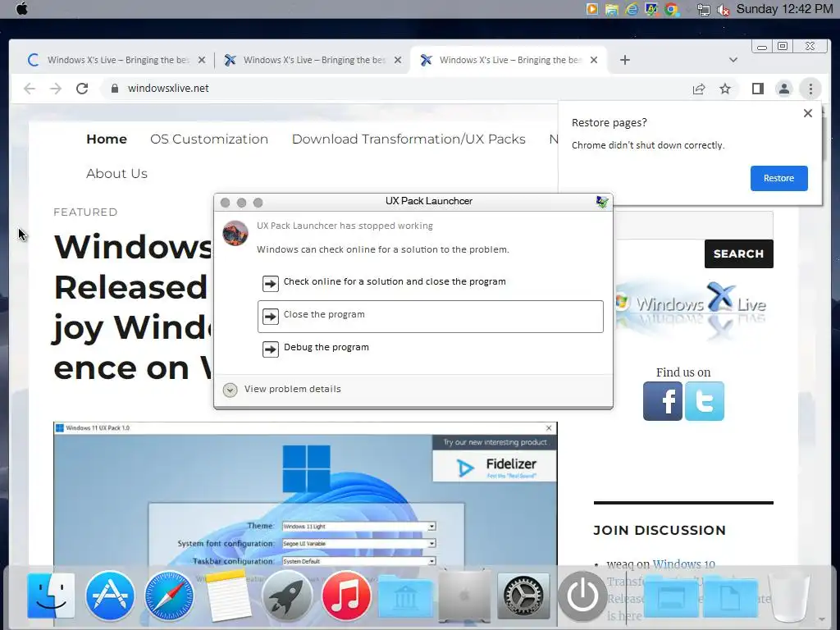Open the Documents folder in the dock
The image size is (840, 630).
pos(730,597)
